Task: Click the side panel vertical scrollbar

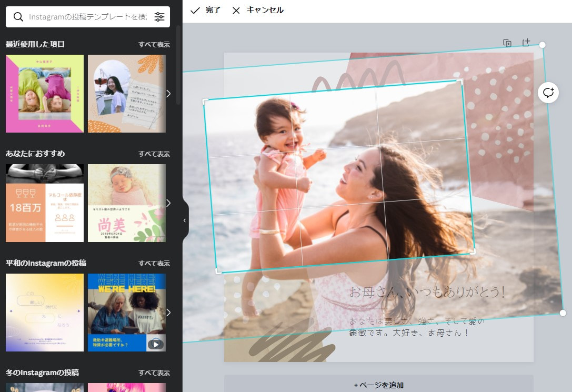Action: click(178, 65)
